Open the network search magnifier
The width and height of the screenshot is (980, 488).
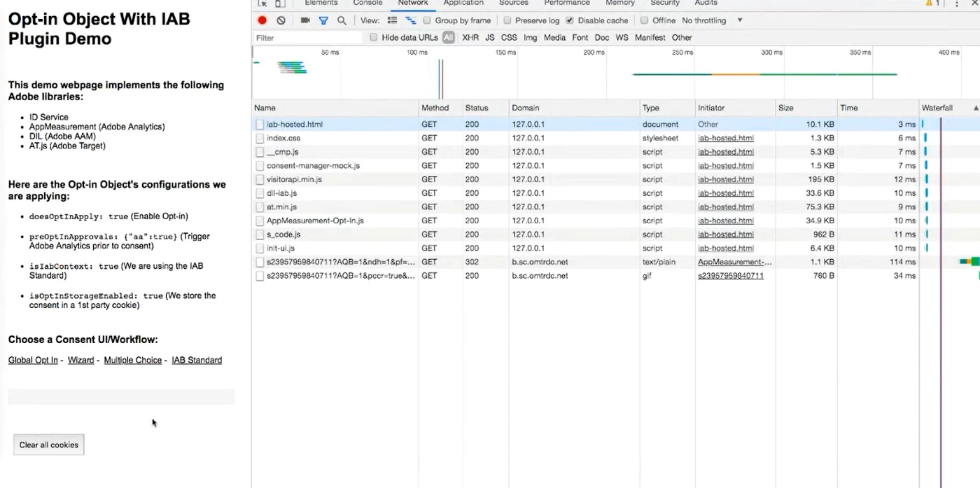[x=342, y=21]
